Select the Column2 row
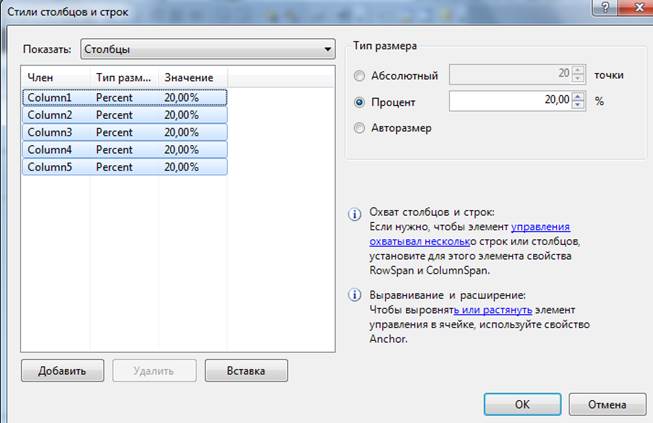The image size is (653, 423). [x=125, y=115]
